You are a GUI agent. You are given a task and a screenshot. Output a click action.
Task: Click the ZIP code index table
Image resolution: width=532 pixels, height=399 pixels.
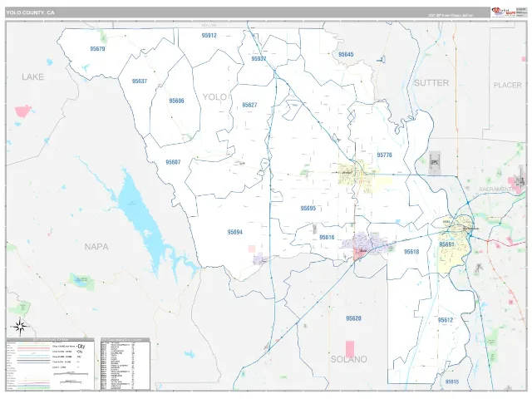(x=126, y=364)
